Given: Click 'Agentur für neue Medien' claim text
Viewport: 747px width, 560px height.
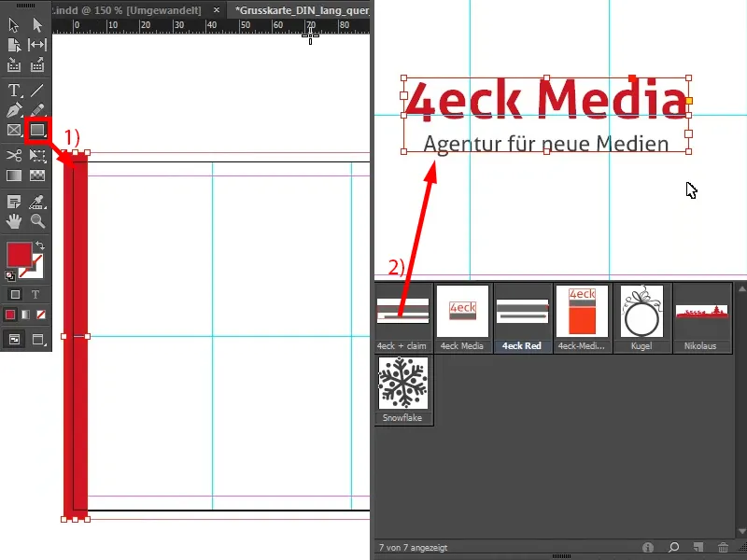Looking at the screenshot, I should pos(546,145).
